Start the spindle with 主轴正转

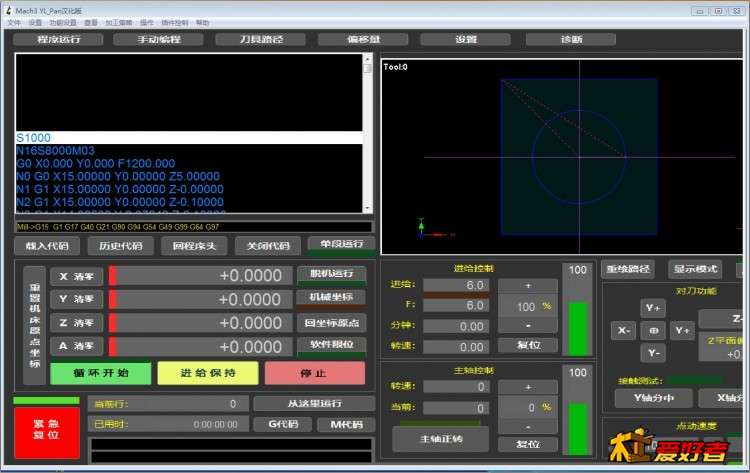[x=441, y=439]
